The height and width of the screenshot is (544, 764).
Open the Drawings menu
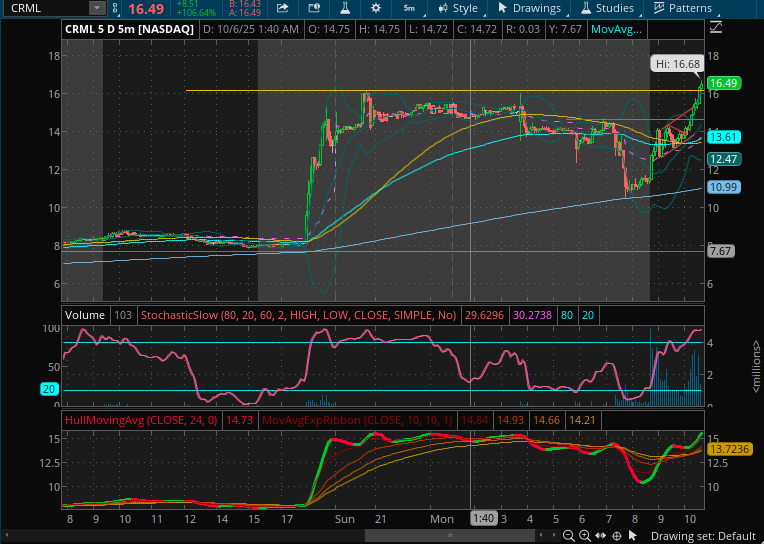point(530,8)
